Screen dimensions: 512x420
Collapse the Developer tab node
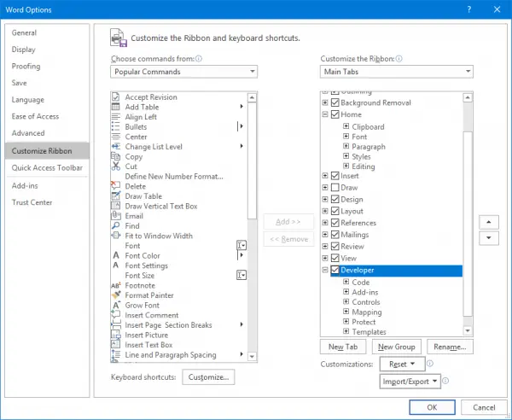point(325,270)
